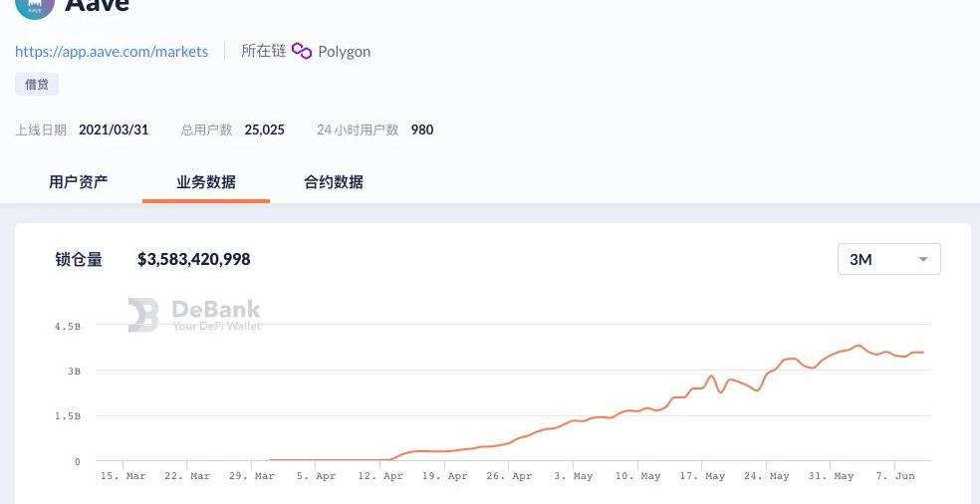Click the Aave logo icon
Screen dimensions: 980x504
tap(34, 6)
